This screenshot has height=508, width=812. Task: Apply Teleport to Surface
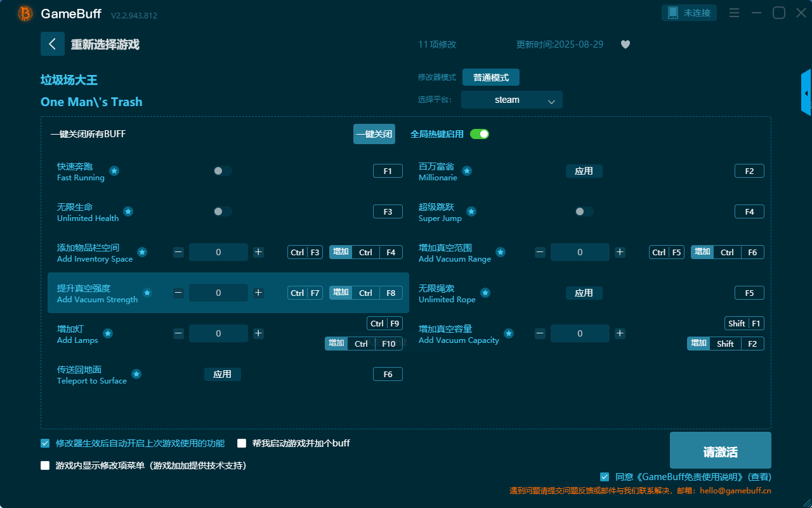pyautogui.click(x=223, y=374)
